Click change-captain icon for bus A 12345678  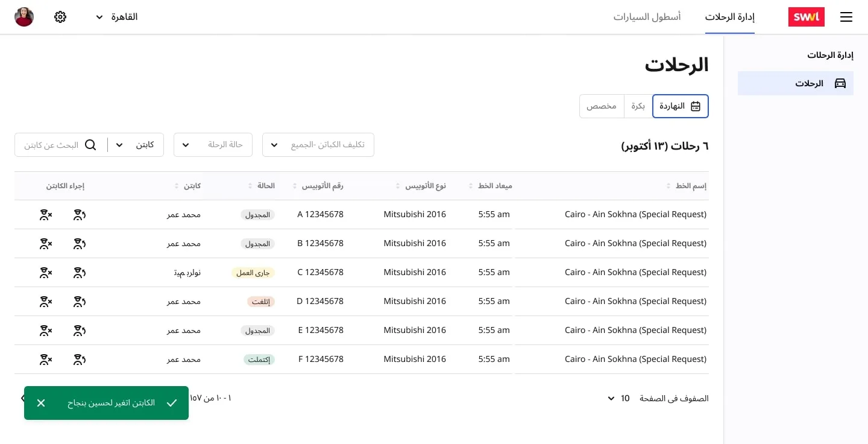point(80,215)
